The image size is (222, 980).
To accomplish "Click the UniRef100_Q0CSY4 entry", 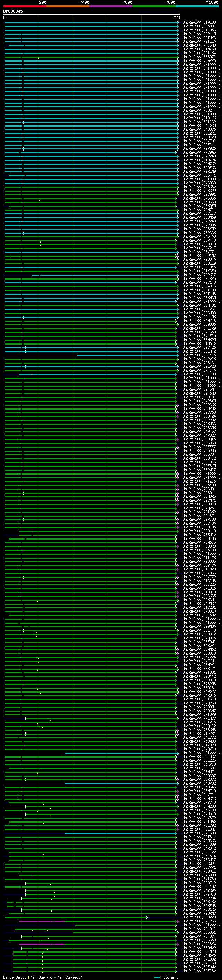I will [199, 944].
